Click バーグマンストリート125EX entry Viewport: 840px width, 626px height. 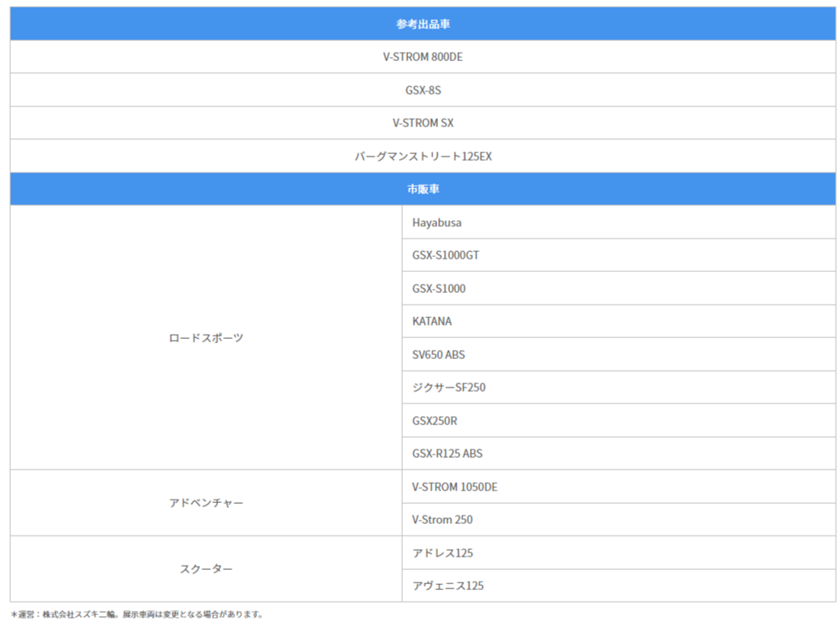point(423,156)
